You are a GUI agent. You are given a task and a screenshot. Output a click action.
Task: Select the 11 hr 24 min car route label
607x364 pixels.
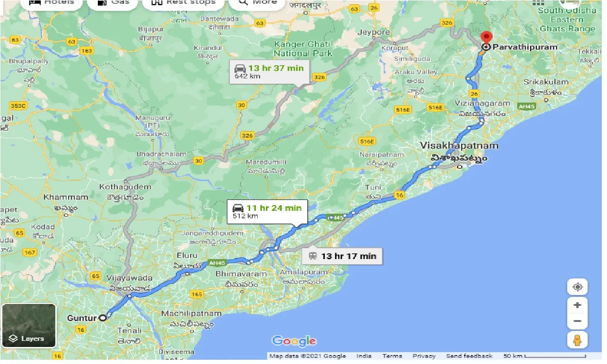267,211
